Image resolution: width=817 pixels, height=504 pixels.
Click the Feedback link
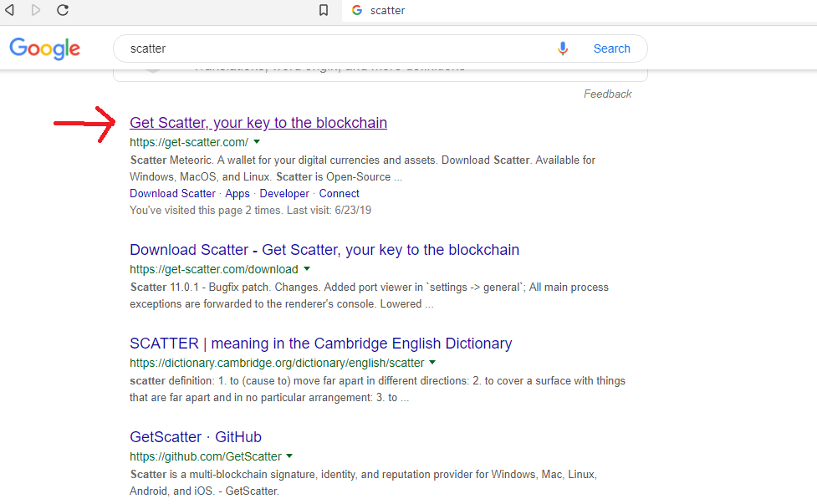(x=608, y=94)
